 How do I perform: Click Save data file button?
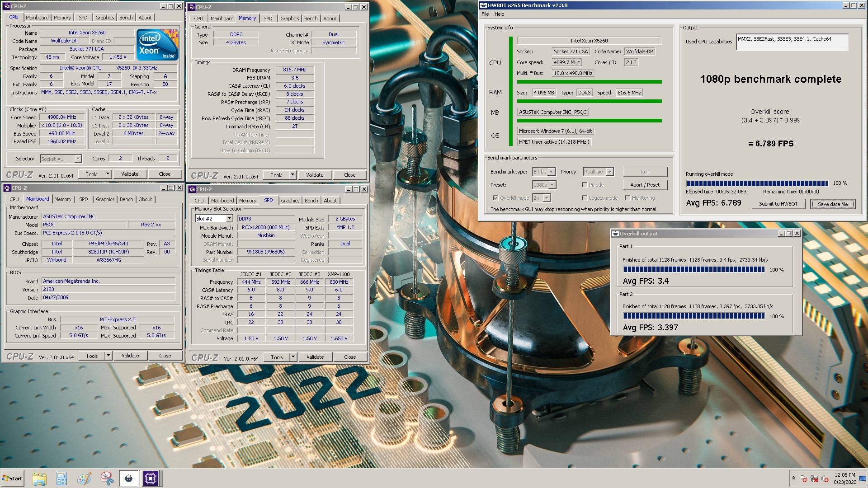pos(832,204)
